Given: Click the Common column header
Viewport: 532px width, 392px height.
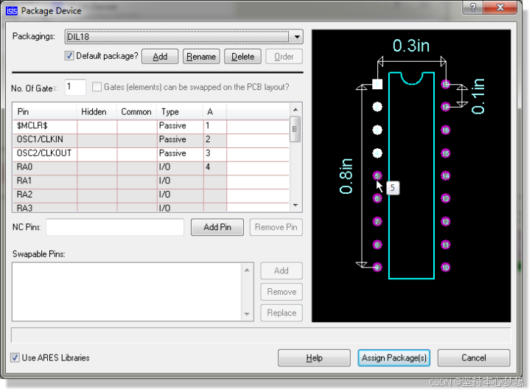Looking at the screenshot, I should 136,112.
